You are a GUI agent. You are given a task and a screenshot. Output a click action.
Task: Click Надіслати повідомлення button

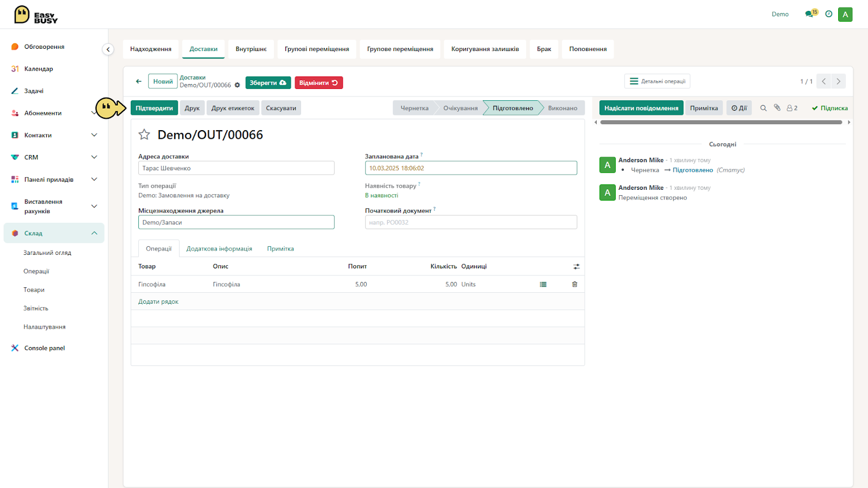[641, 108]
